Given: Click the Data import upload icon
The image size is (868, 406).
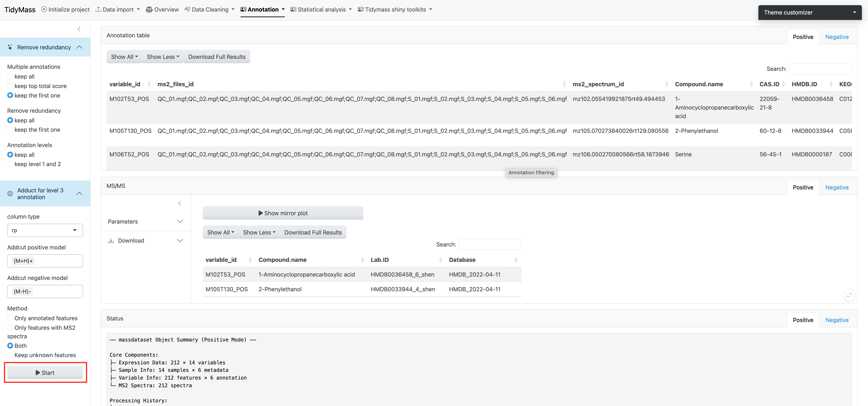Looking at the screenshot, I should click(x=98, y=10).
